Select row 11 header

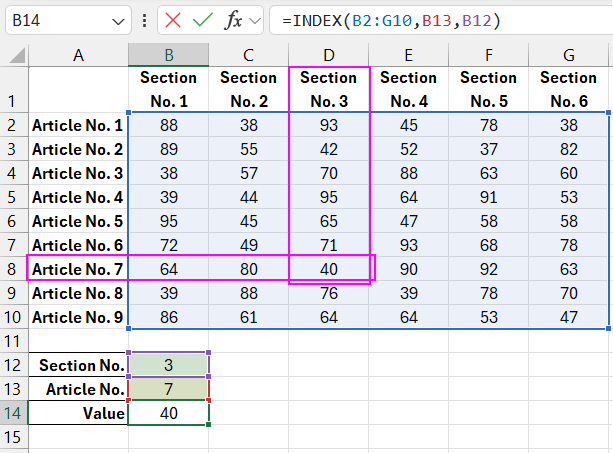(12, 341)
